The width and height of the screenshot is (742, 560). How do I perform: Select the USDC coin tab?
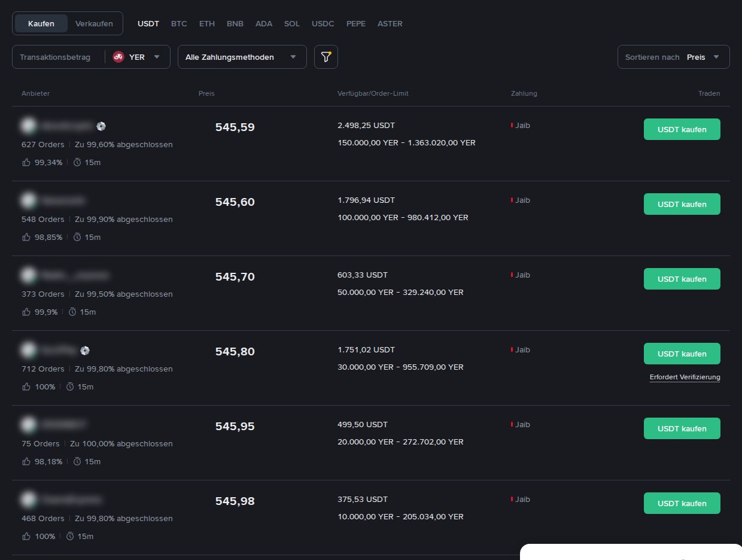coord(323,23)
